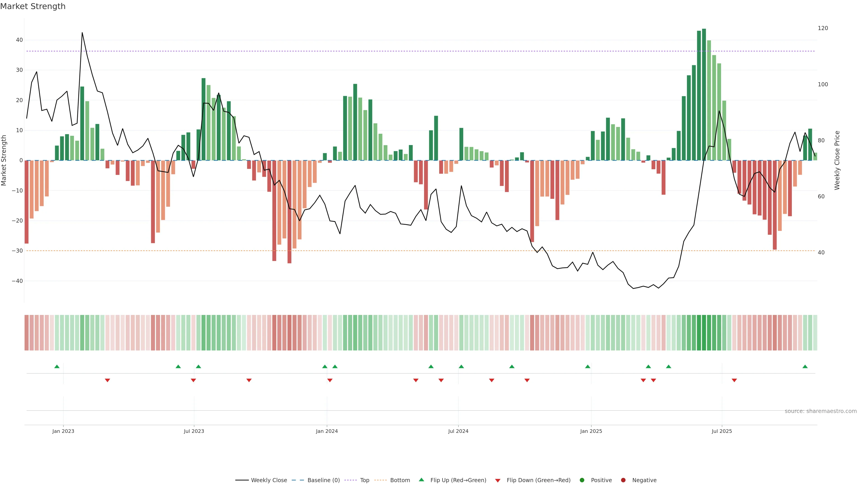
Task: Click the source: sharemaestro.com text
Action: (x=821, y=411)
